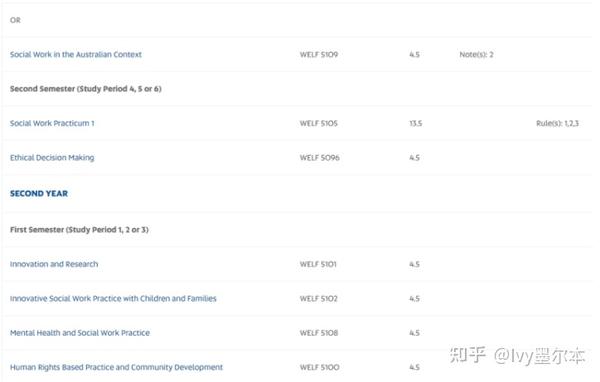Viewport: 600px width, 382px height.
Task: Open Human Rights Based Practice and Community Development
Action: (x=116, y=367)
